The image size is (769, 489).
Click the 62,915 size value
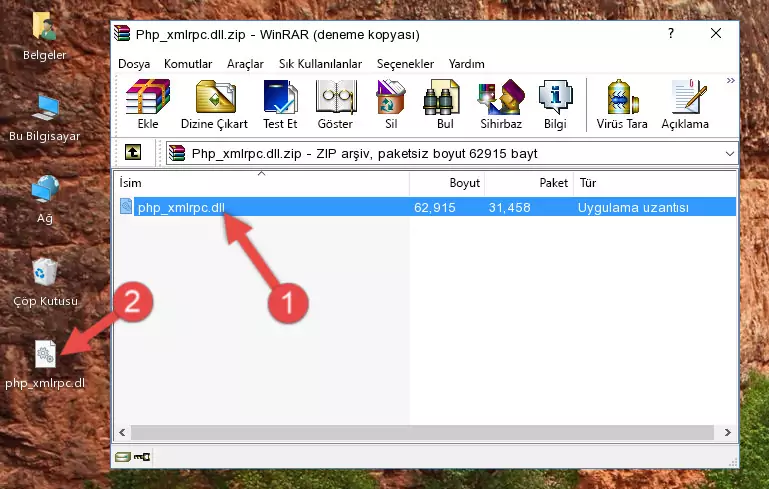point(435,207)
